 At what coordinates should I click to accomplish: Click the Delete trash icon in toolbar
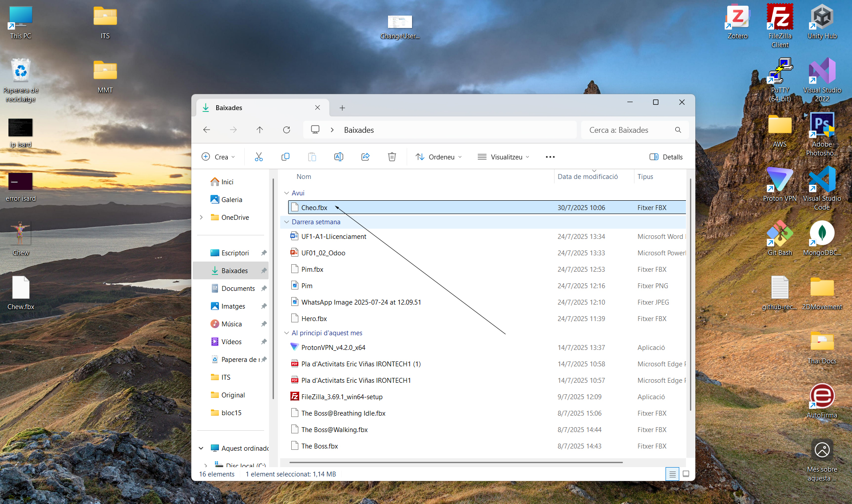tap(392, 157)
